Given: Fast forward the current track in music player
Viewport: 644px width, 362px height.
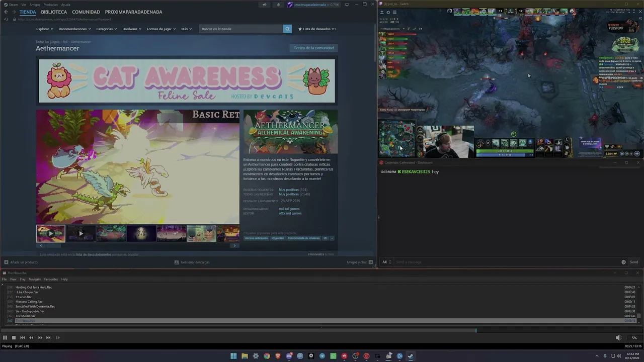Looking at the screenshot, I should [x=40, y=338].
